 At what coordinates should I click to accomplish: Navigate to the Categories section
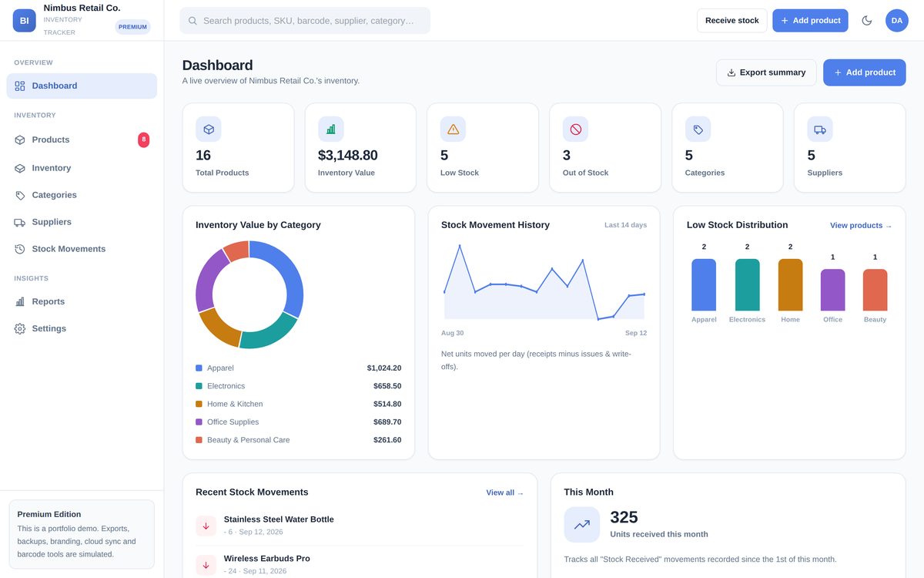tap(82, 195)
